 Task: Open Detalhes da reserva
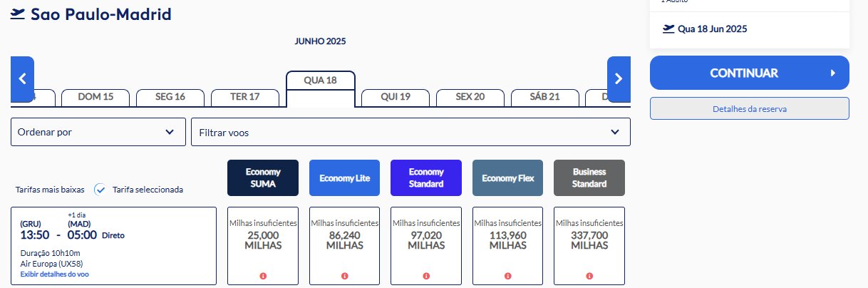pyautogui.click(x=750, y=108)
